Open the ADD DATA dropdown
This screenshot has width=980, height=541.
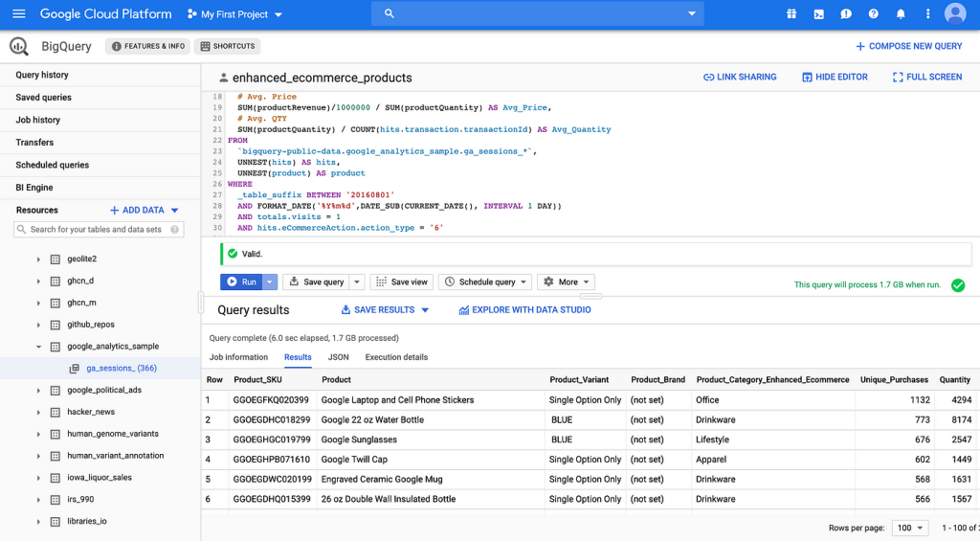click(x=145, y=210)
